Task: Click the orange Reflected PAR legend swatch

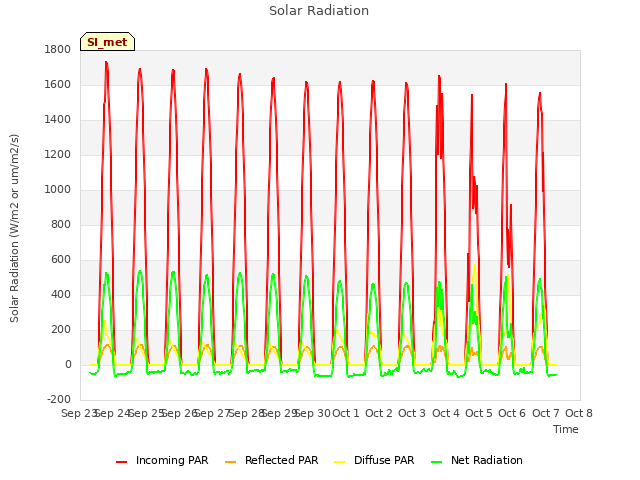Action: [231, 462]
